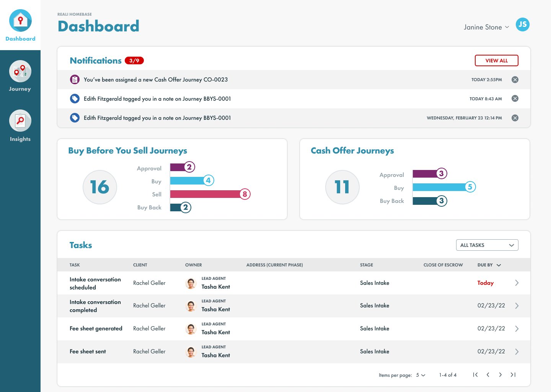Open the Insights sidebar icon
Image resolution: width=551 pixels, height=392 pixels.
tap(20, 121)
